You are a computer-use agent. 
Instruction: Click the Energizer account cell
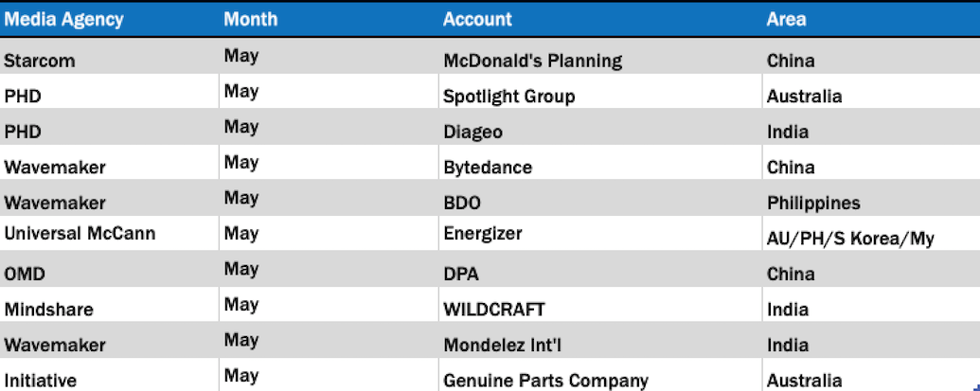[x=482, y=233]
